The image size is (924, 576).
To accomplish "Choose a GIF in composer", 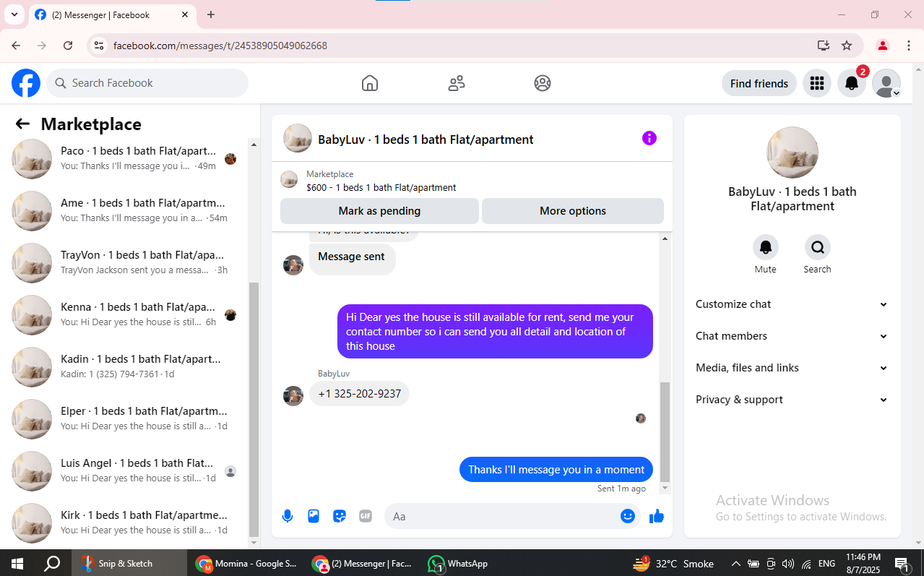I will (366, 516).
